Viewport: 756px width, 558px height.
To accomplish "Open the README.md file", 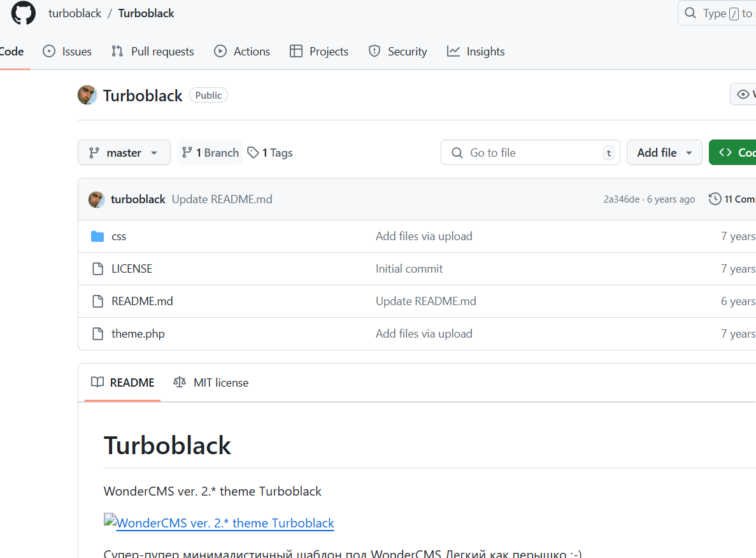I will [142, 301].
